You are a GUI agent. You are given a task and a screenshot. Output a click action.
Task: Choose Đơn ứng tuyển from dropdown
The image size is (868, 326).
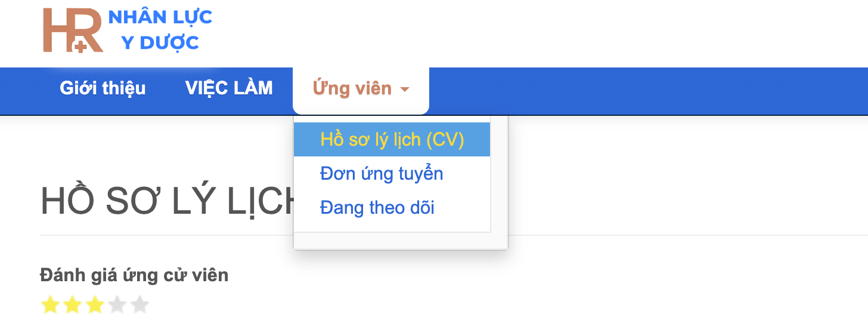[x=382, y=174]
